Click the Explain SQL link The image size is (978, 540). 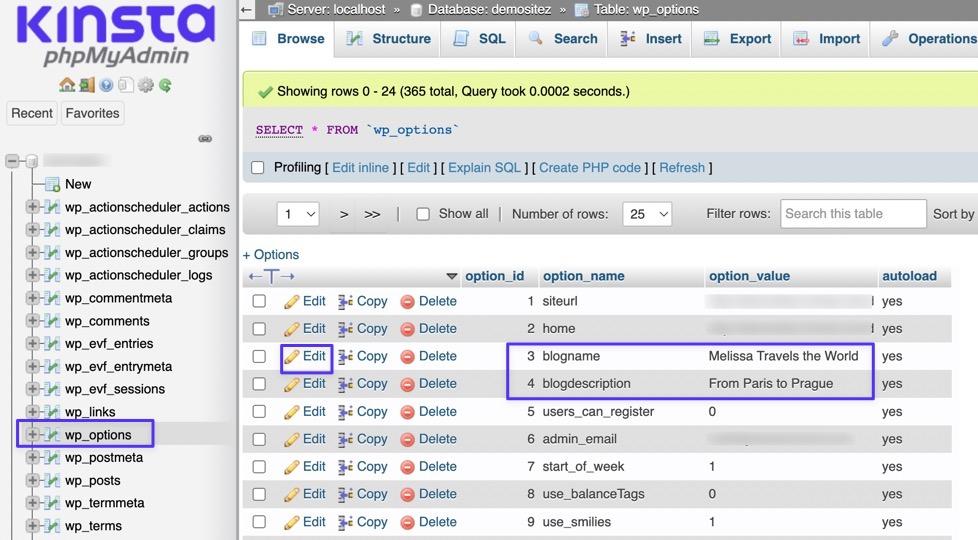(x=484, y=168)
